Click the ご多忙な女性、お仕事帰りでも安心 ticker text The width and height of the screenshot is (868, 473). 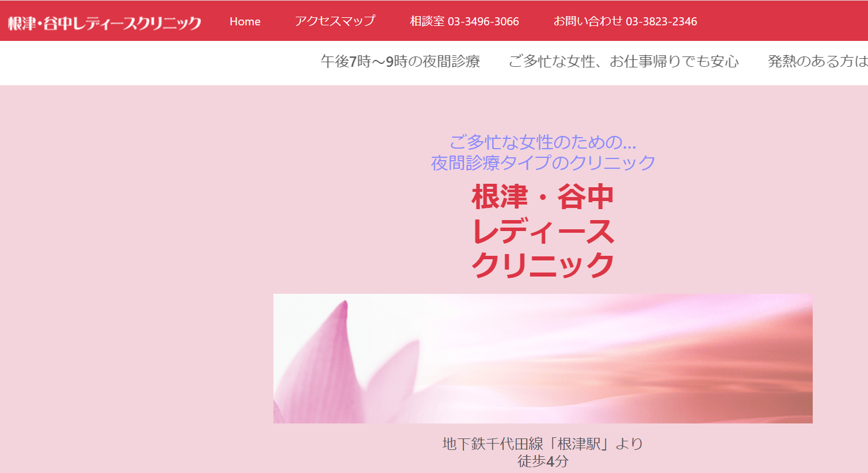(623, 61)
